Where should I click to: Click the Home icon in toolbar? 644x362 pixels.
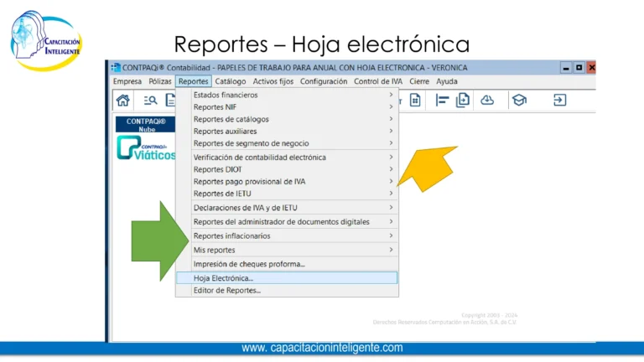click(123, 101)
